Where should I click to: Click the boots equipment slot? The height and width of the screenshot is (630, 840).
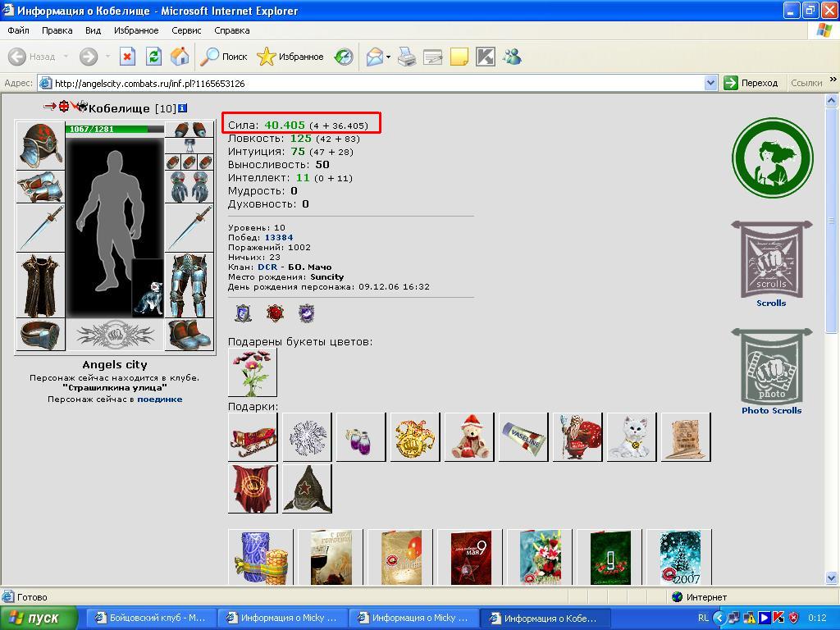pos(189,335)
